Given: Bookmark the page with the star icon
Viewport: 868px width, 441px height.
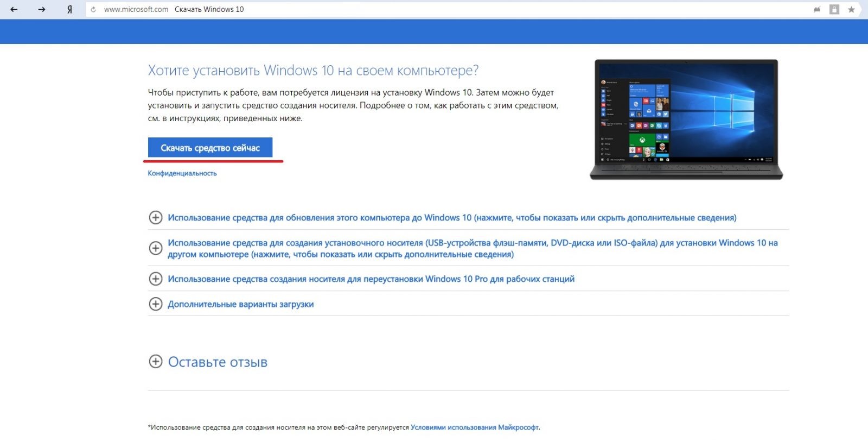Looking at the screenshot, I should (851, 9).
